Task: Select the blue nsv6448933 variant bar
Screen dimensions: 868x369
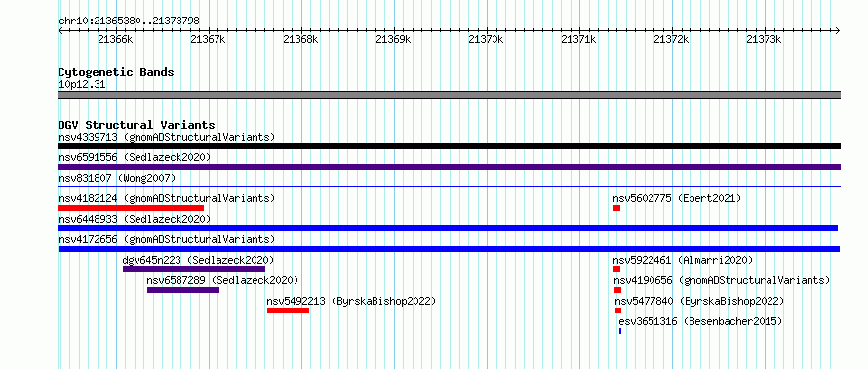Action: pyautogui.click(x=448, y=228)
